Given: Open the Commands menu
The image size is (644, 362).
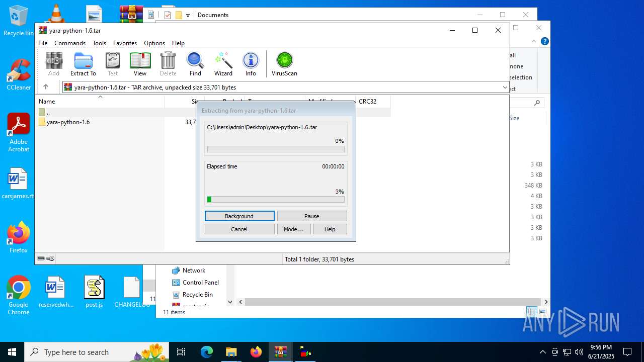Looking at the screenshot, I should pyautogui.click(x=70, y=43).
